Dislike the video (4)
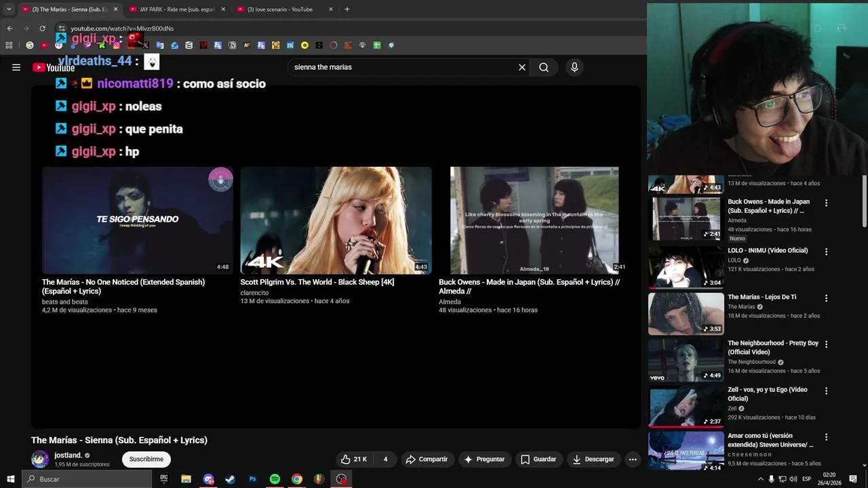868x488 pixels. pyautogui.click(x=385, y=459)
